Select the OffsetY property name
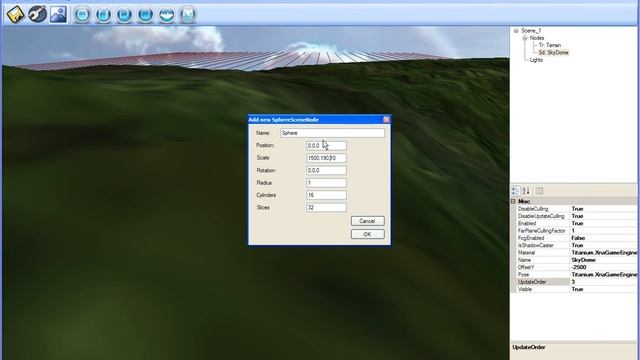The image size is (640, 360). coord(526,267)
